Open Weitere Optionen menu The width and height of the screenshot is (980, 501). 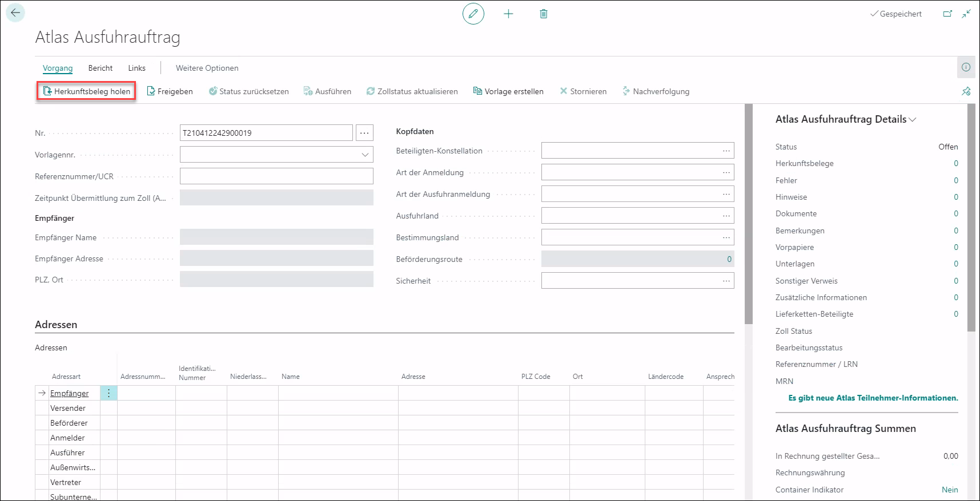pyautogui.click(x=207, y=68)
